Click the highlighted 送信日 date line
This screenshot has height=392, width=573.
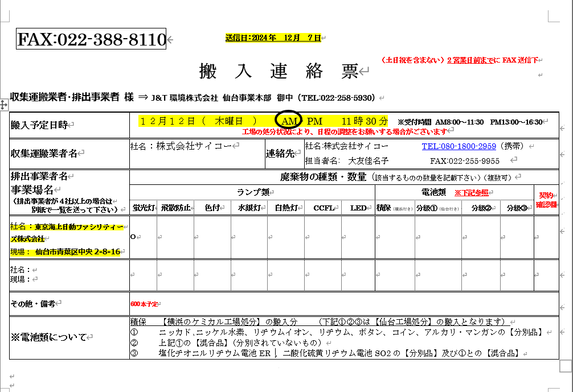(x=273, y=38)
